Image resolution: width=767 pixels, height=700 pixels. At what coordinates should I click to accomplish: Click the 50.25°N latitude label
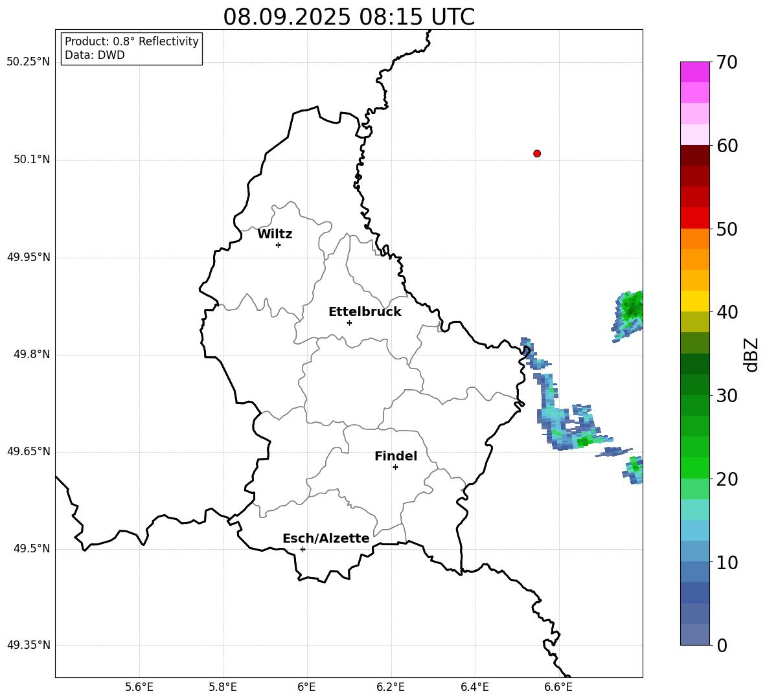[29, 62]
